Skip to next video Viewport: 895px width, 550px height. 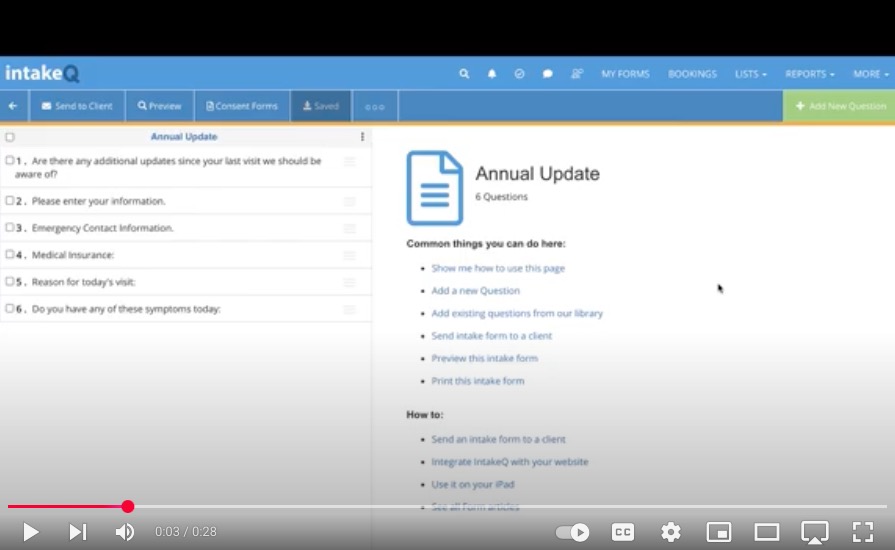click(x=78, y=532)
